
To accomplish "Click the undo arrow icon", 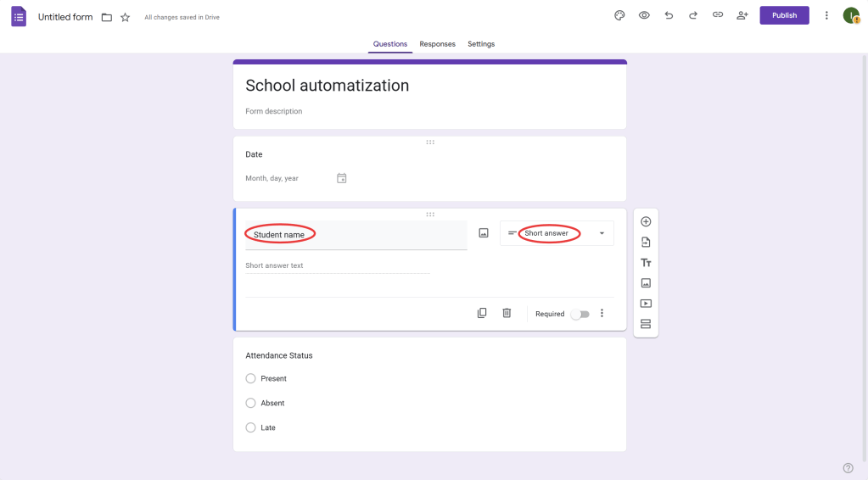I will coord(669,15).
